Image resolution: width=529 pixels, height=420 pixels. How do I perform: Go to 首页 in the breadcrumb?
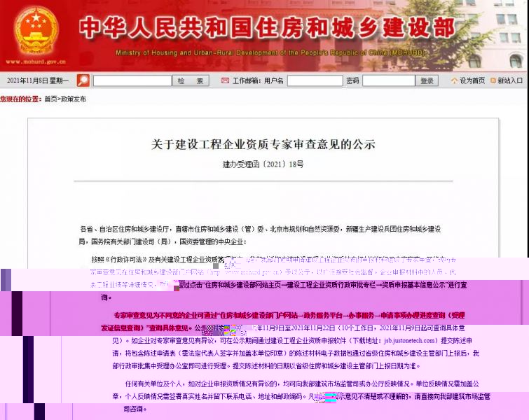[50, 99]
